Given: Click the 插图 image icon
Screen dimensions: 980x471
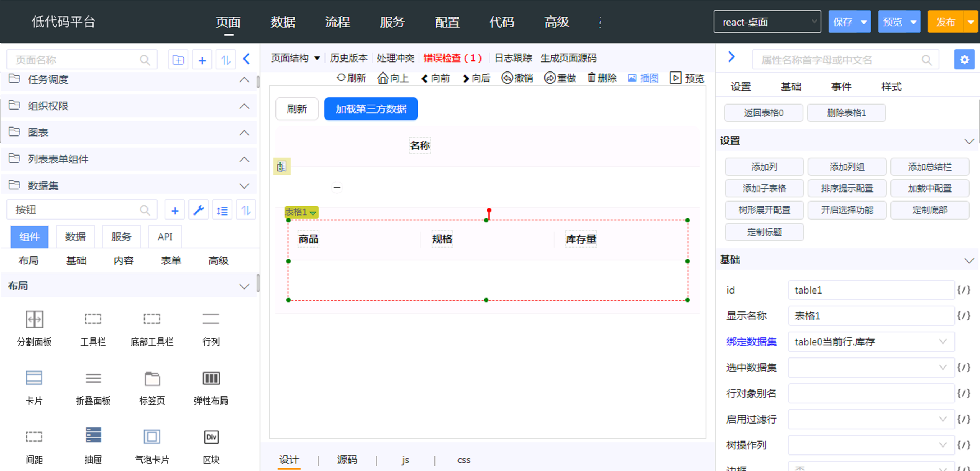Looking at the screenshot, I should coord(632,78).
